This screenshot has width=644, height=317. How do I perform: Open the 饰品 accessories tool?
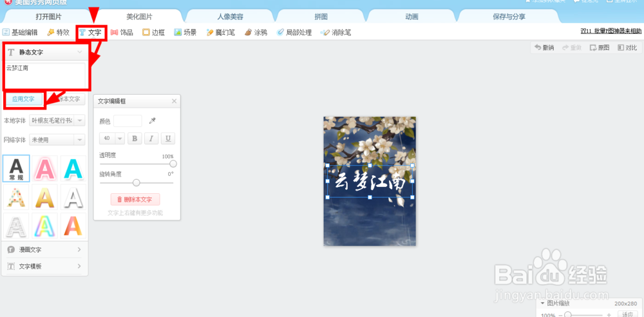tap(122, 32)
